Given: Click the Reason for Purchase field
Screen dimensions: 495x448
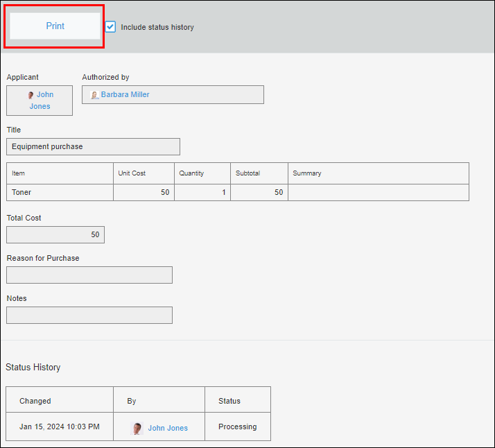Looking at the screenshot, I should [89, 275].
